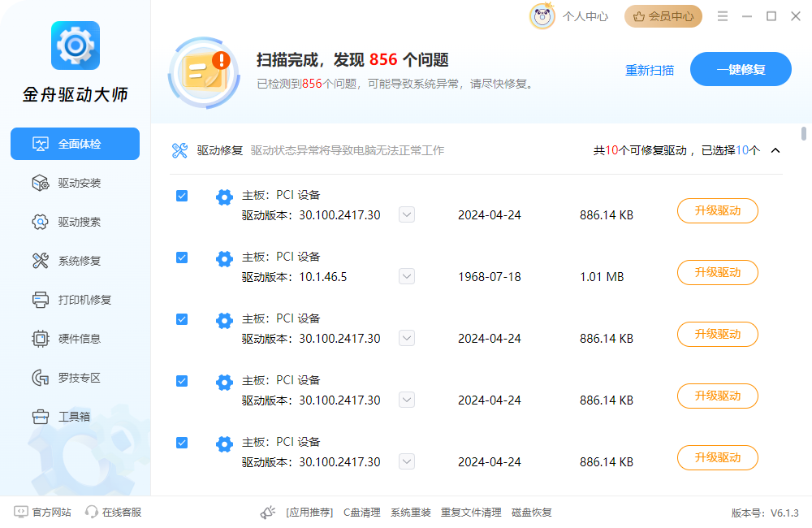Image resolution: width=812 pixels, height=528 pixels.
Task: Click the 驱动修复 wrench section icon
Action: (179, 150)
